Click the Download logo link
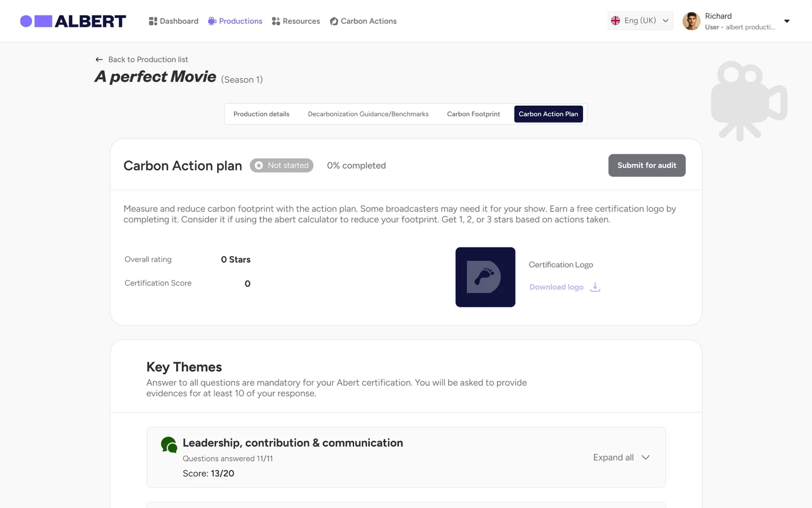812x508 pixels. tap(556, 287)
